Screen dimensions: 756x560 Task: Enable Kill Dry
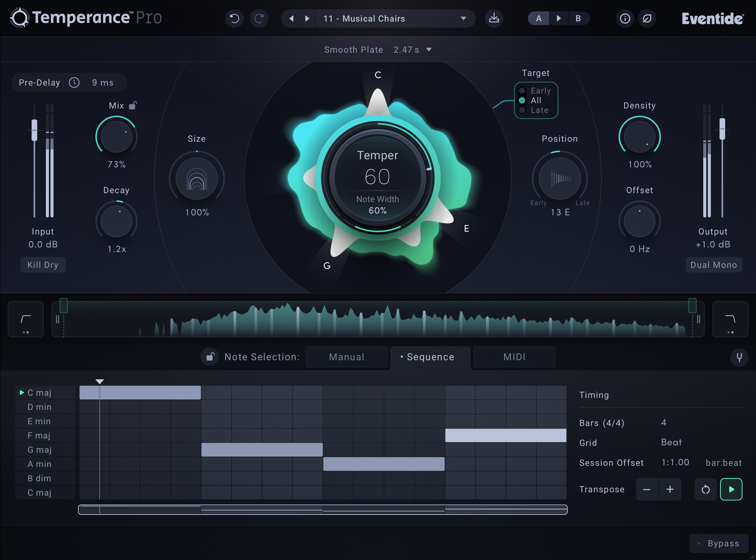[x=43, y=265]
